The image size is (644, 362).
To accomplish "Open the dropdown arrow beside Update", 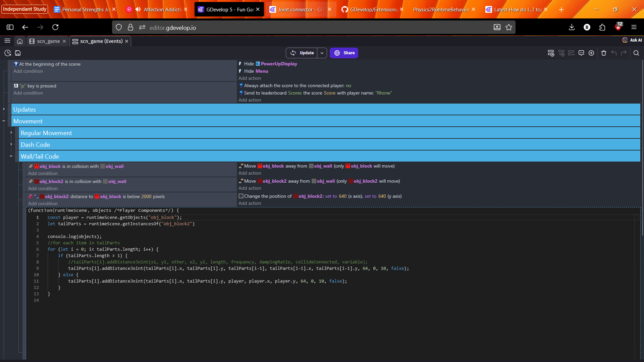I will [x=322, y=53].
